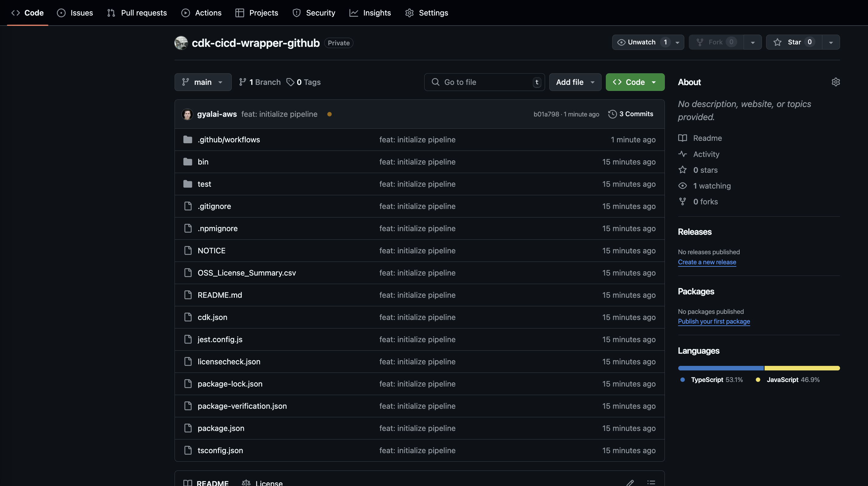Click the .github/workflows folder icon
Screen dimensions: 868x486
188,140
